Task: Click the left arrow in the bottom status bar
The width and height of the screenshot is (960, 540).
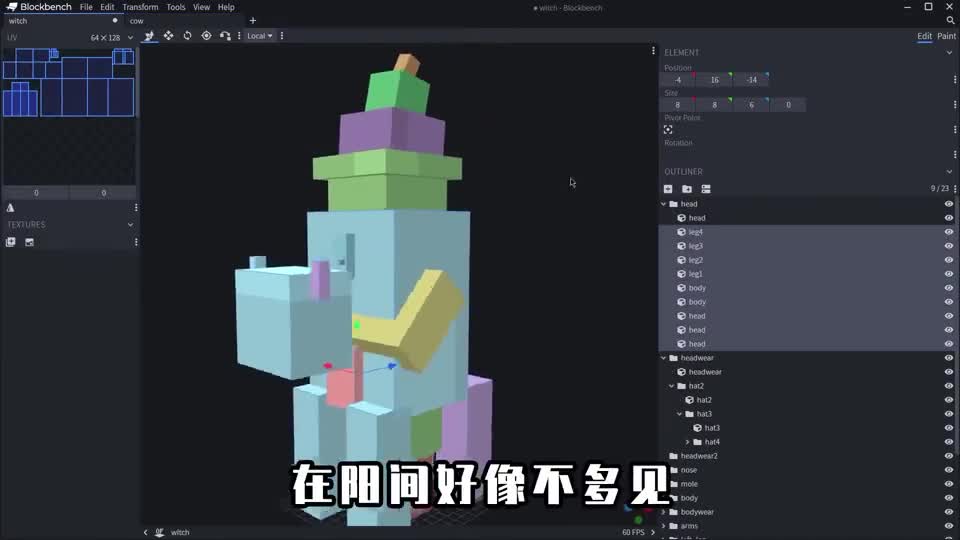Action: 146,533
